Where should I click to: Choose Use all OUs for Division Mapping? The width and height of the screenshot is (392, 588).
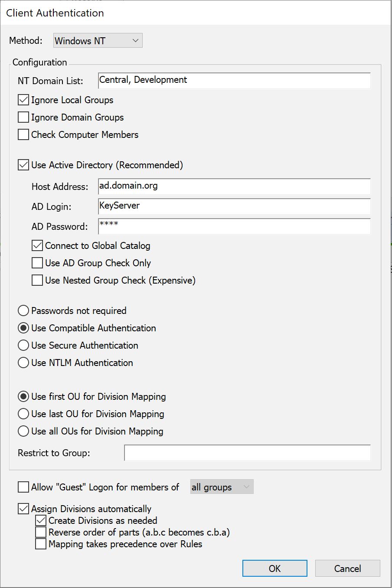[x=23, y=431]
